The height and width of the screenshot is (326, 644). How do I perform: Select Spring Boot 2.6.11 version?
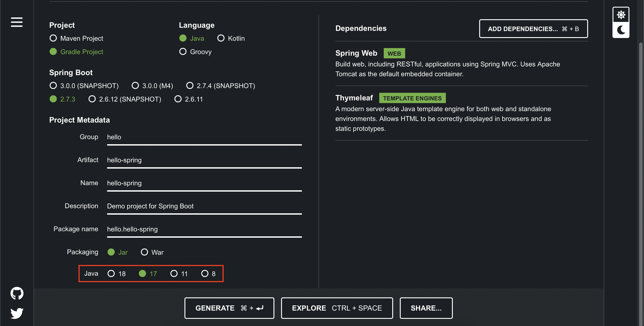pyautogui.click(x=178, y=99)
